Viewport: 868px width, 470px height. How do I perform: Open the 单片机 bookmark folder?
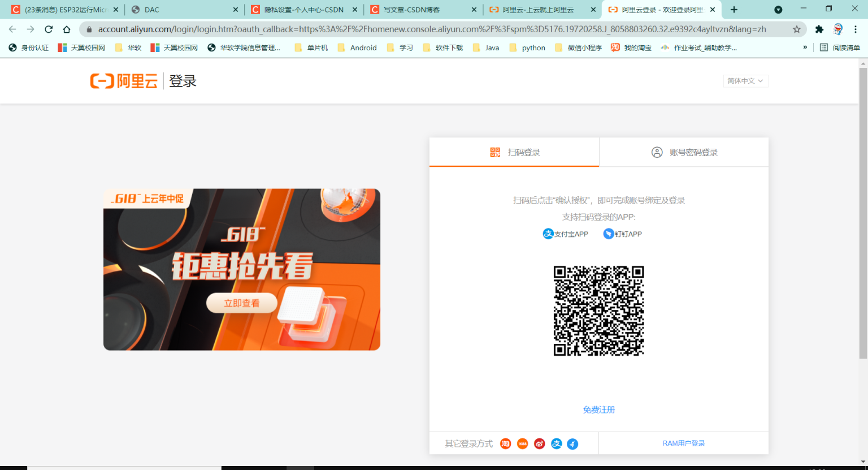point(311,48)
